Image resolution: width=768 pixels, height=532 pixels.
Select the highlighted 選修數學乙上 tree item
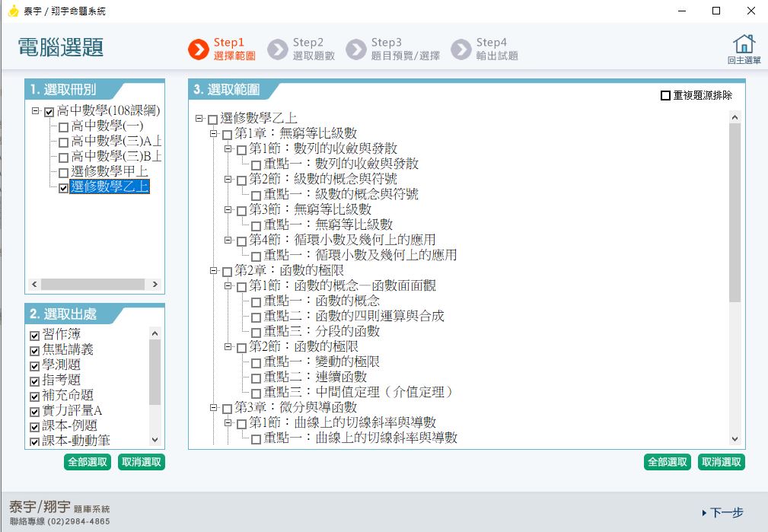coord(109,186)
